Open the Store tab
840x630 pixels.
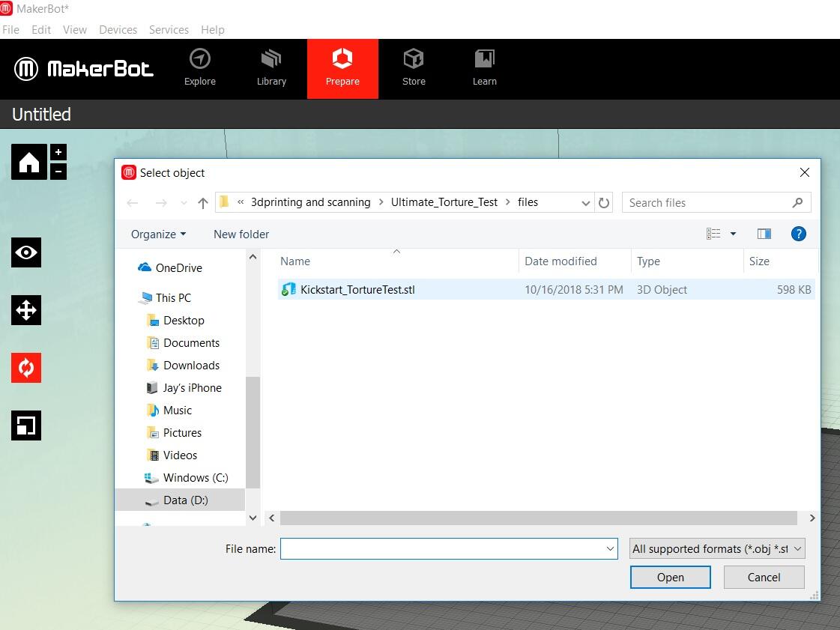414,69
